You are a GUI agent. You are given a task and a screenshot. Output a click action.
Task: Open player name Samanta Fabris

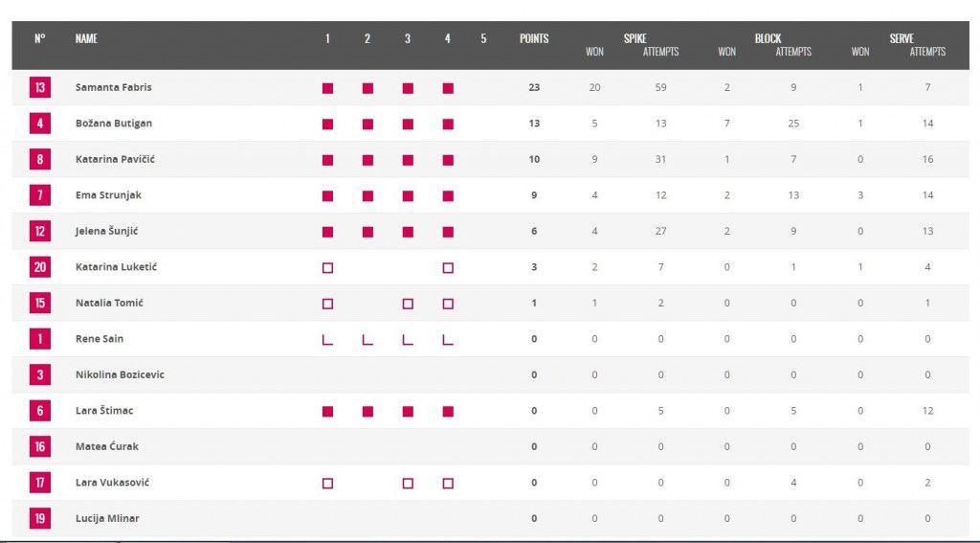pos(114,88)
